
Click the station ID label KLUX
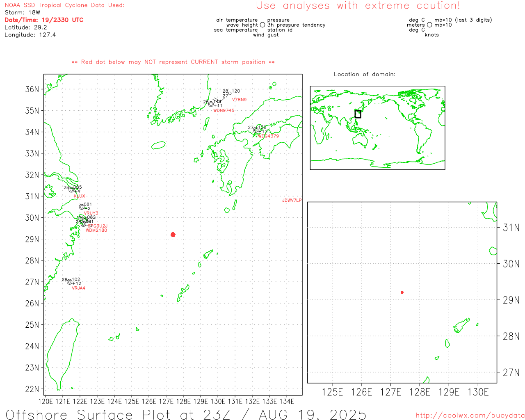coord(79,196)
